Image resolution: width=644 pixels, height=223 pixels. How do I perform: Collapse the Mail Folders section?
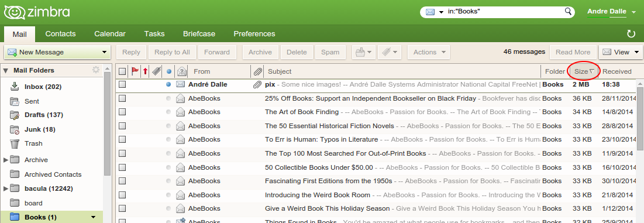(x=6, y=71)
